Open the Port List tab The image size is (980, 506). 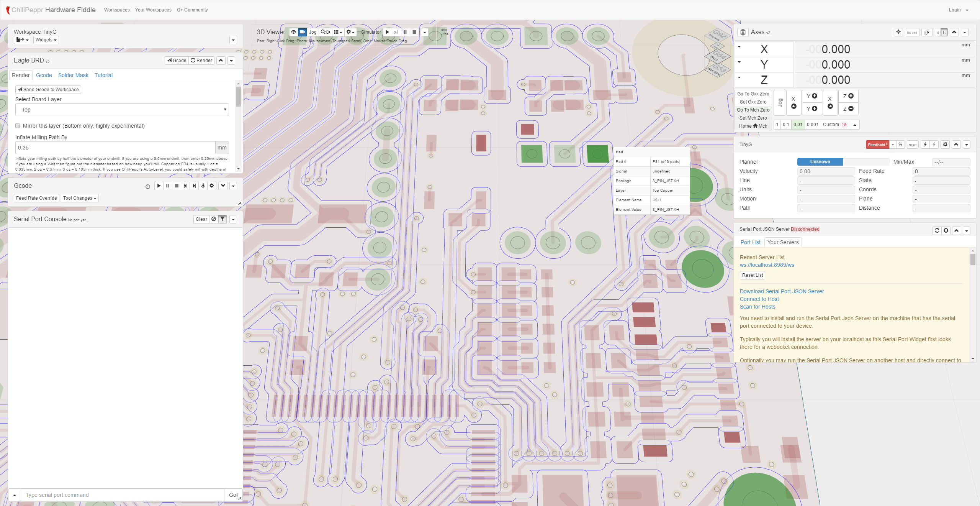click(x=750, y=242)
